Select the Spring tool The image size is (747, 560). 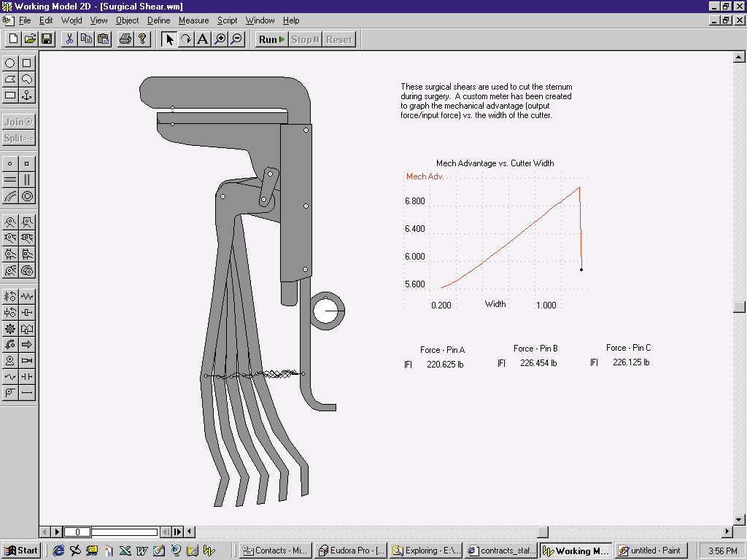pyautogui.click(x=27, y=296)
